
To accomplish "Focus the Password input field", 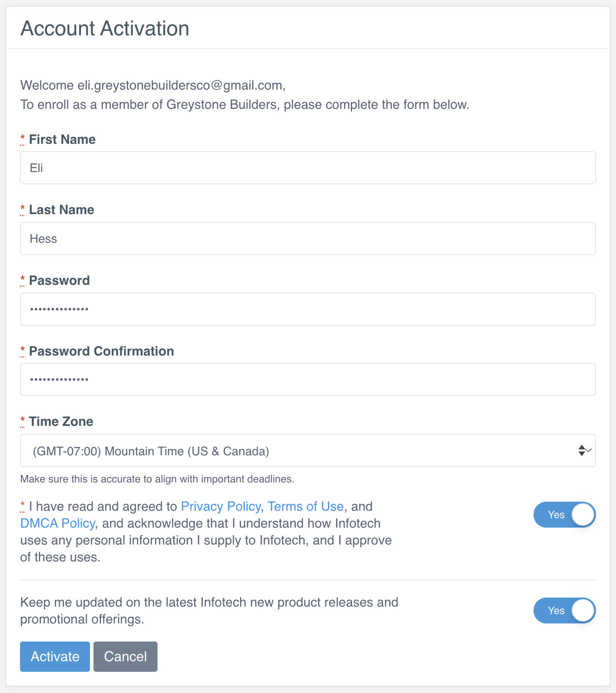I will tap(308, 309).
